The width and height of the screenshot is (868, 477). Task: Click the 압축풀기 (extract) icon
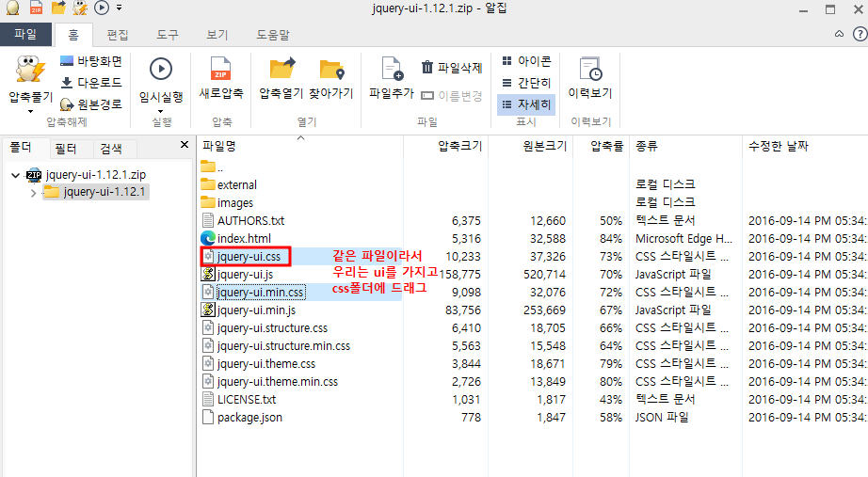pos(30,71)
